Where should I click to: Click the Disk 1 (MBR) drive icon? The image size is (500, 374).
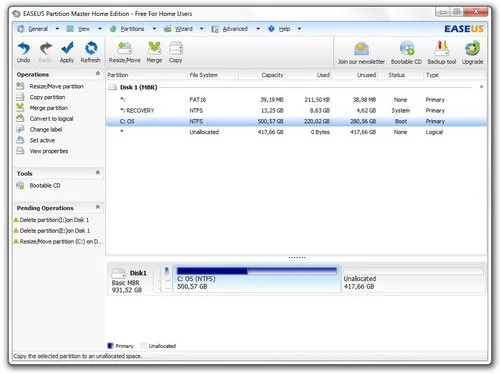(113, 87)
